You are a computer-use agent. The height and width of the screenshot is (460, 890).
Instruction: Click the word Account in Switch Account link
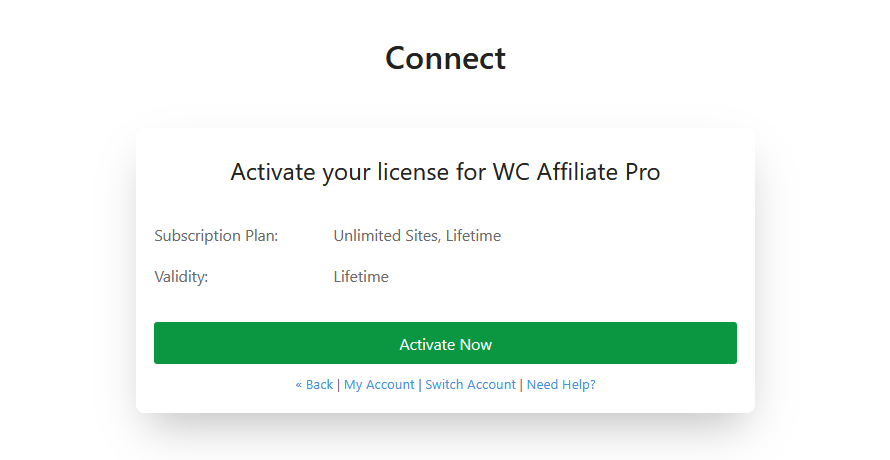(x=490, y=385)
